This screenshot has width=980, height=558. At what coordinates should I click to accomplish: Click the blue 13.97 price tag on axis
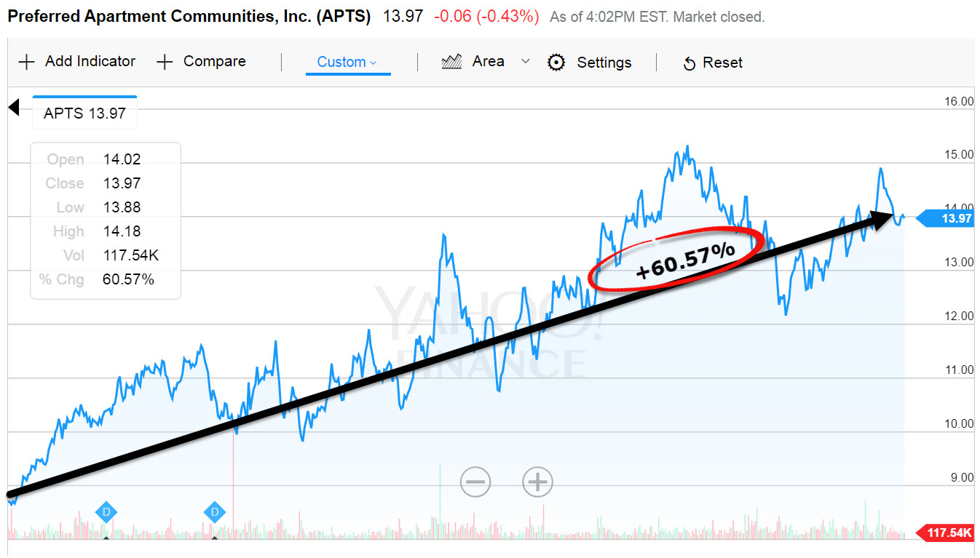[944, 218]
